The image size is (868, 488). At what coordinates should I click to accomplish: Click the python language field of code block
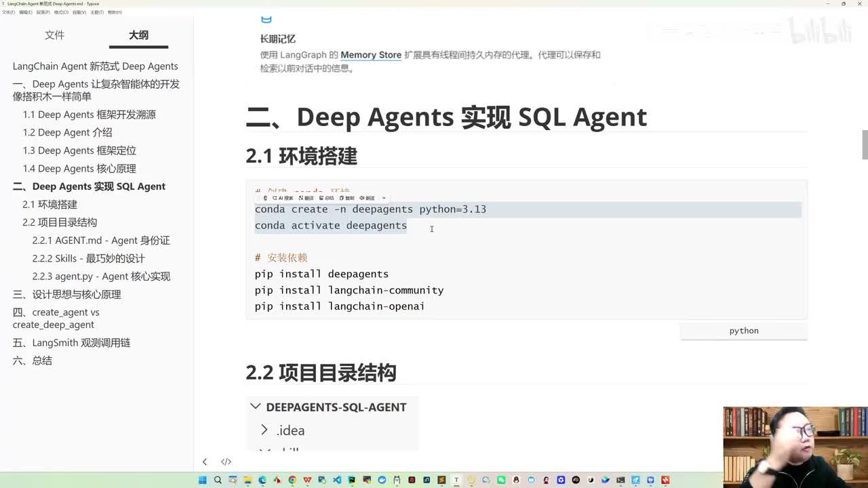(744, 331)
